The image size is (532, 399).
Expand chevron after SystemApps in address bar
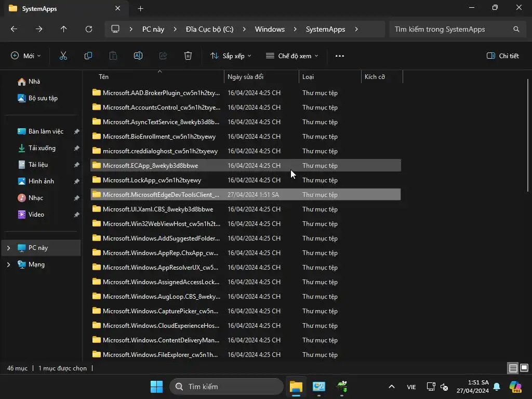[356, 29]
